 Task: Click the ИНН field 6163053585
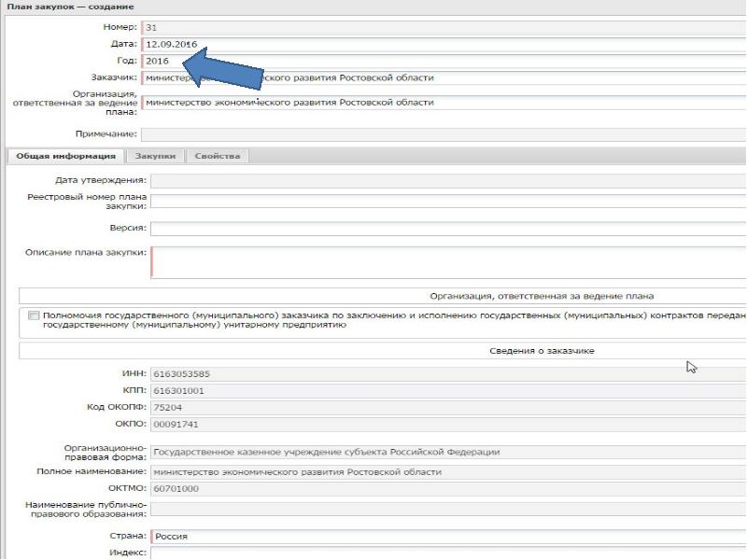click(x=449, y=374)
